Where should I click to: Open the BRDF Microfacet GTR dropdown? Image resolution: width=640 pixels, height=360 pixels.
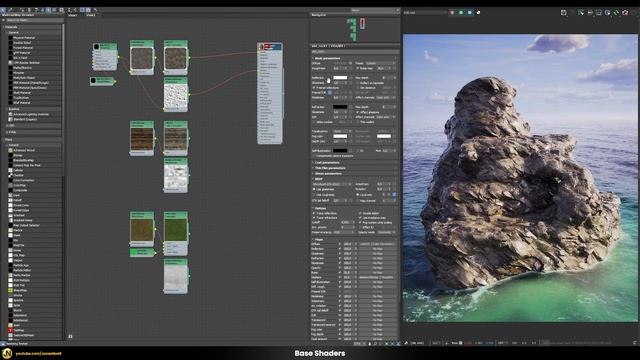332,184
